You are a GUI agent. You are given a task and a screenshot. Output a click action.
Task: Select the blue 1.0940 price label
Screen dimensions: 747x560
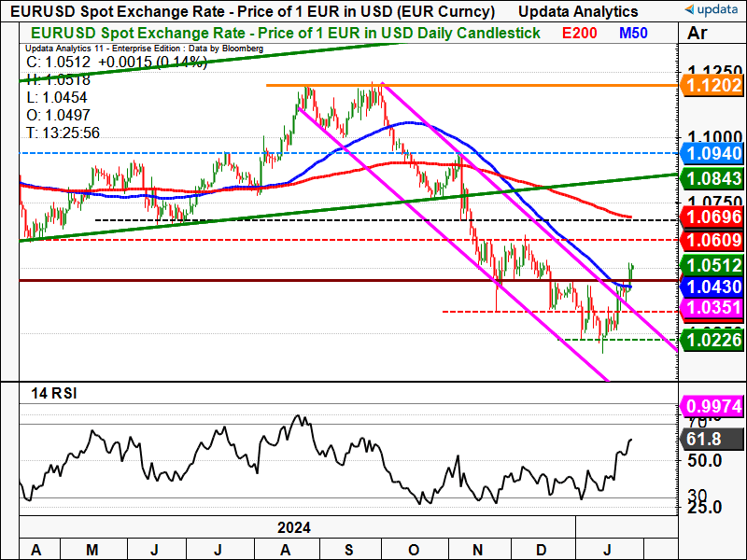point(712,154)
